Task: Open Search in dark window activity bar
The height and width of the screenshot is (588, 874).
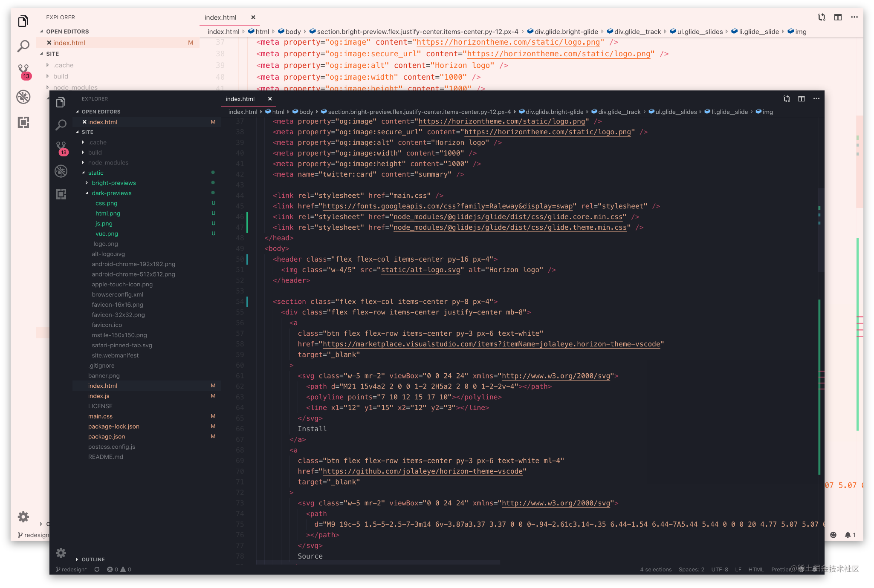Action: (x=61, y=125)
